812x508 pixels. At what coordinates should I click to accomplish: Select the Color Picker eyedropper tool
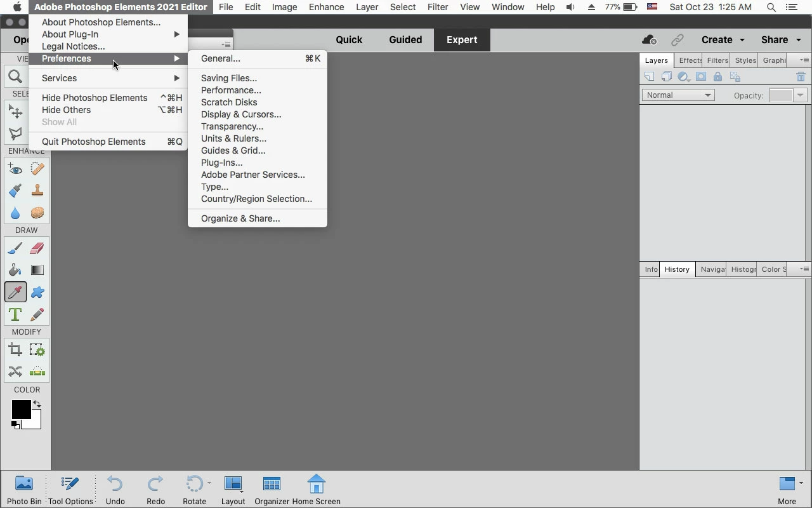[15, 292]
